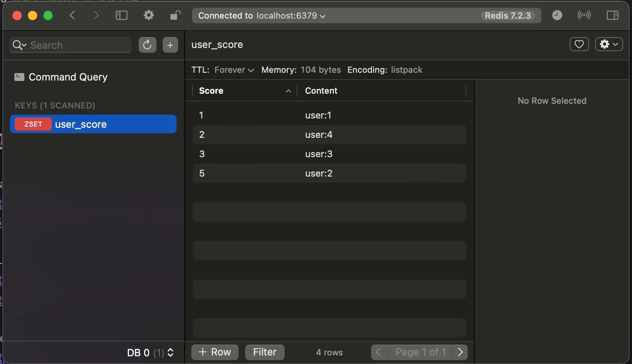Screen dimensions: 632x364
Task: Toggle the left sidebar panel icon
Action: (122, 15)
